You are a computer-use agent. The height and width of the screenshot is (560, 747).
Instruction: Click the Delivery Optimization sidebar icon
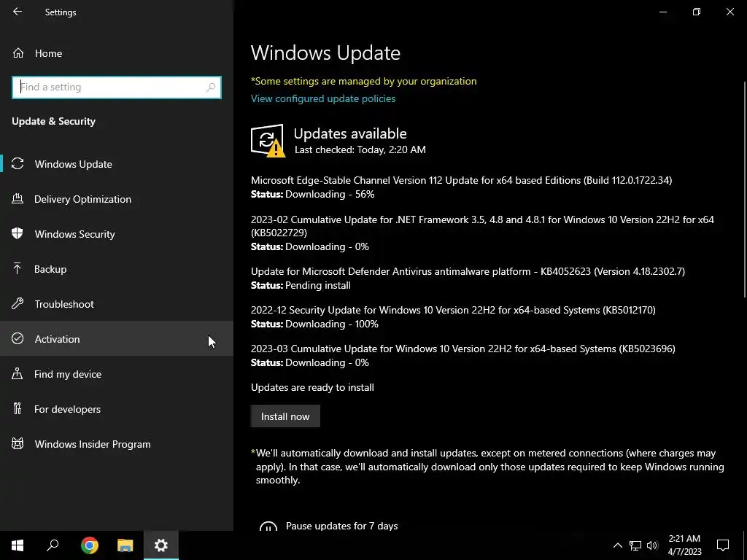coord(18,198)
